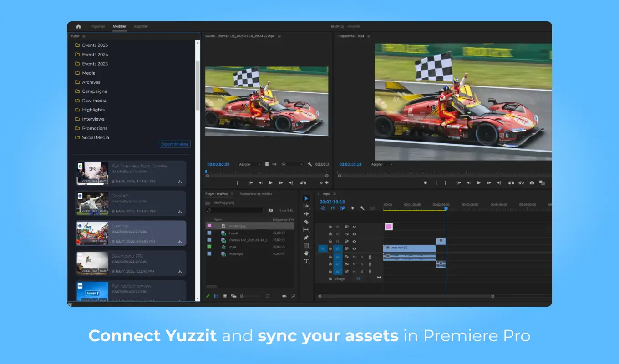Hide track V1 with eye icon
The width and height of the screenshot is (619, 364).
(x=354, y=248)
